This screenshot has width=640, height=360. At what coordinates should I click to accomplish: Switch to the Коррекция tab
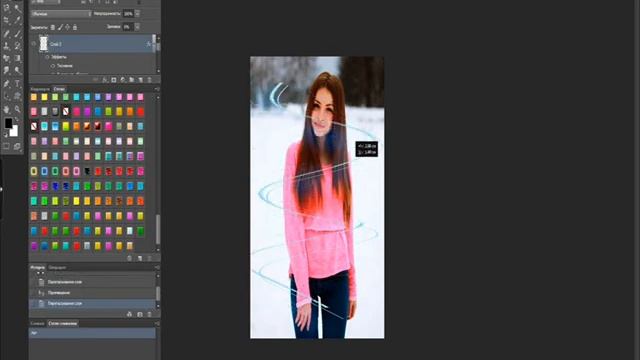[x=40, y=89]
